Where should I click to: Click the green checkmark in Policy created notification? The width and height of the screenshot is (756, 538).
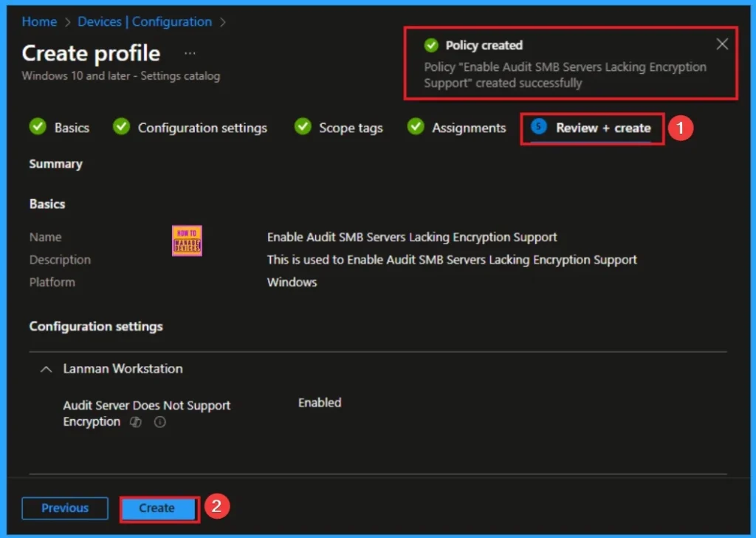click(x=431, y=46)
